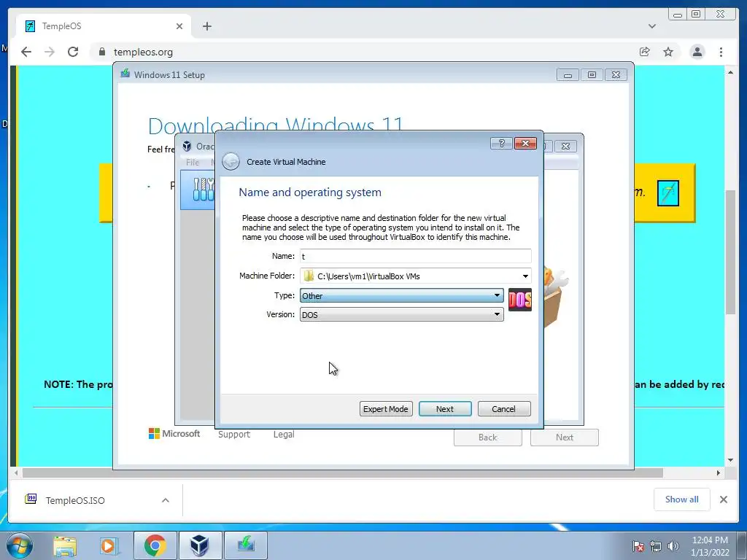
Task: Click the help question mark button in dialog
Action: [x=501, y=144]
